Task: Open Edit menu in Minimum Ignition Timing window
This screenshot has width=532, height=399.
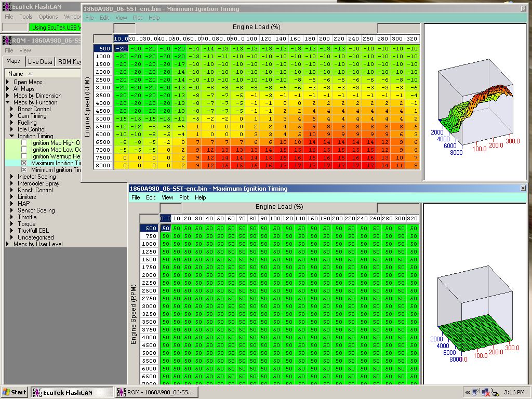Action: [104, 18]
